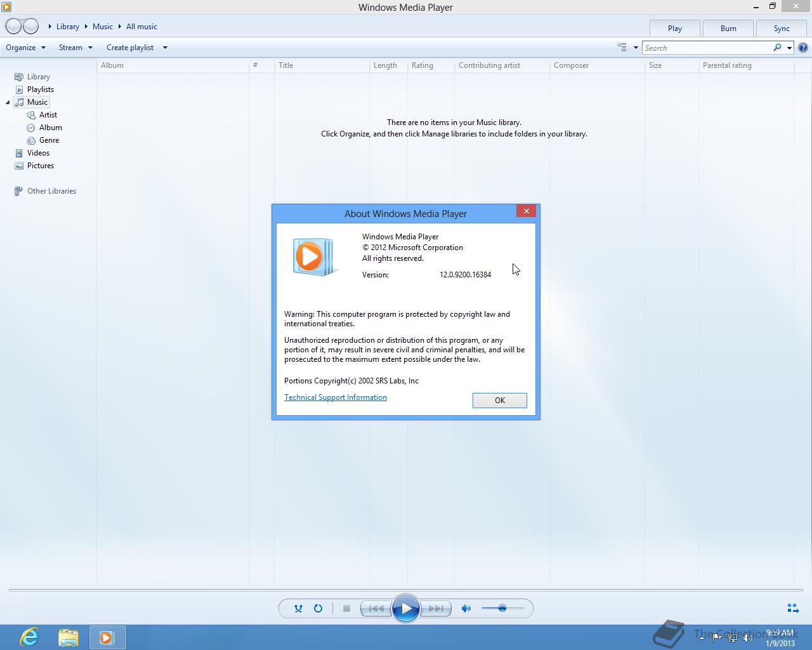Click OK in About dialog
Screen dimensions: 812x650
click(500, 401)
